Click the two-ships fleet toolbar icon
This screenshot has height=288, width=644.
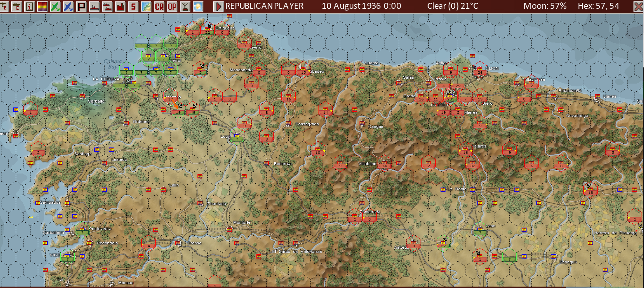tap(107, 6)
